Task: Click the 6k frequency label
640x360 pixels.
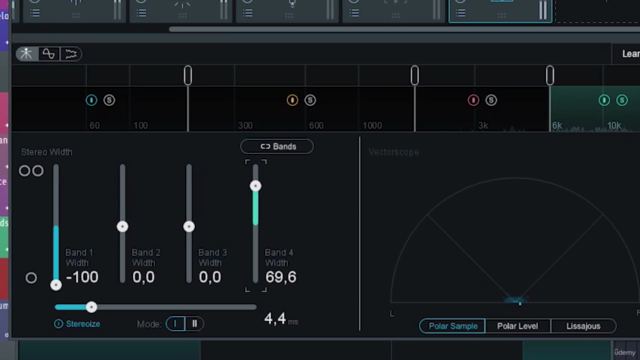Action: point(557,126)
